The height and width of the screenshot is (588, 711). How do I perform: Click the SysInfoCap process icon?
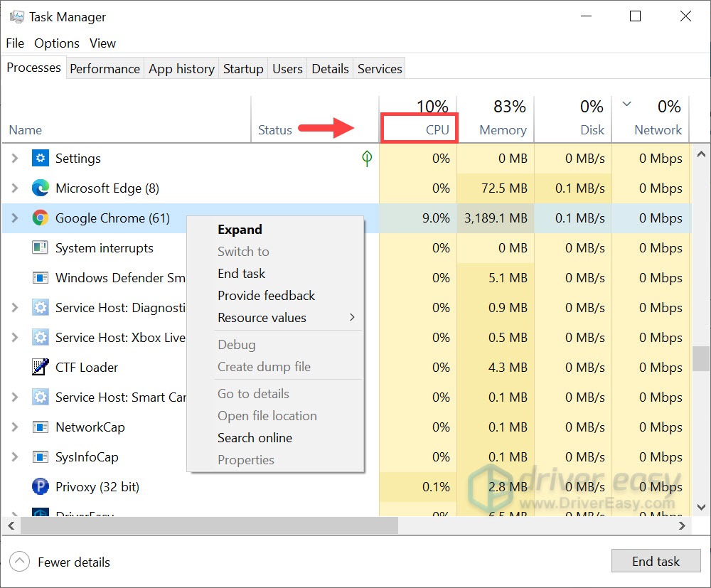click(41, 457)
